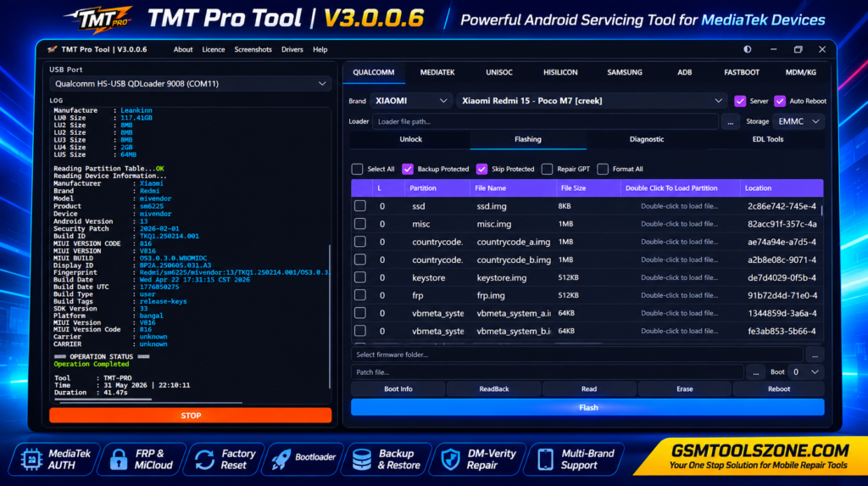Click the frp.img file name cell
Viewport: 868px width, 486px height.
(x=491, y=295)
